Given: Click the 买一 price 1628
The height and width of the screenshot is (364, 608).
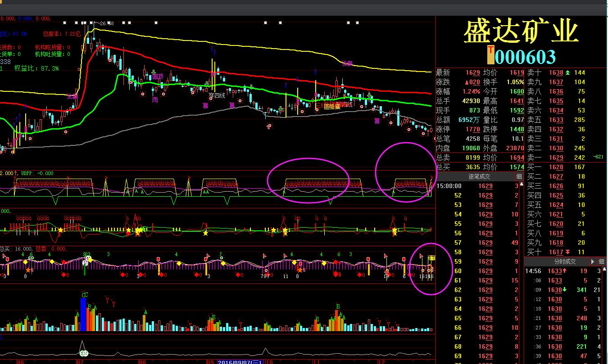Looking at the screenshot, I should coord(556,167).
